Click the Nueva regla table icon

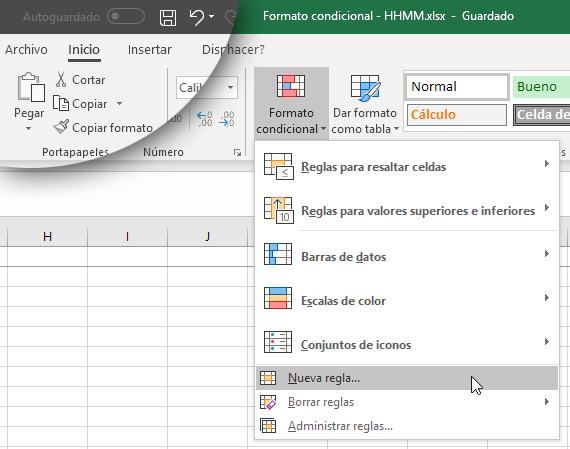[268, 378]
